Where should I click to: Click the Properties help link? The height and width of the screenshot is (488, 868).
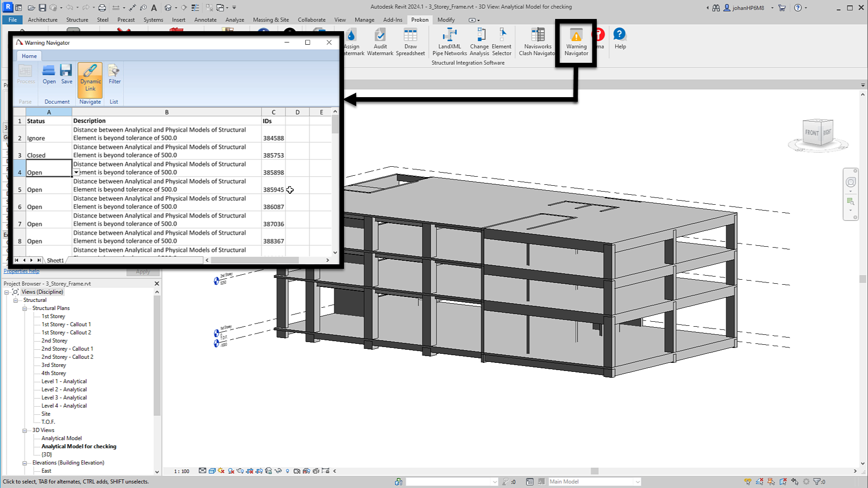(21, 271)
